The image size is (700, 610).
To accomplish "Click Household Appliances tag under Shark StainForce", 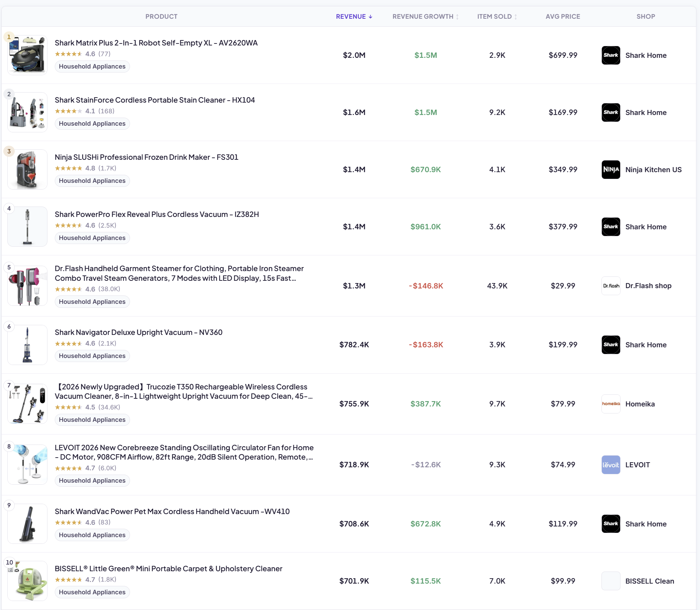I will point(92,124).
